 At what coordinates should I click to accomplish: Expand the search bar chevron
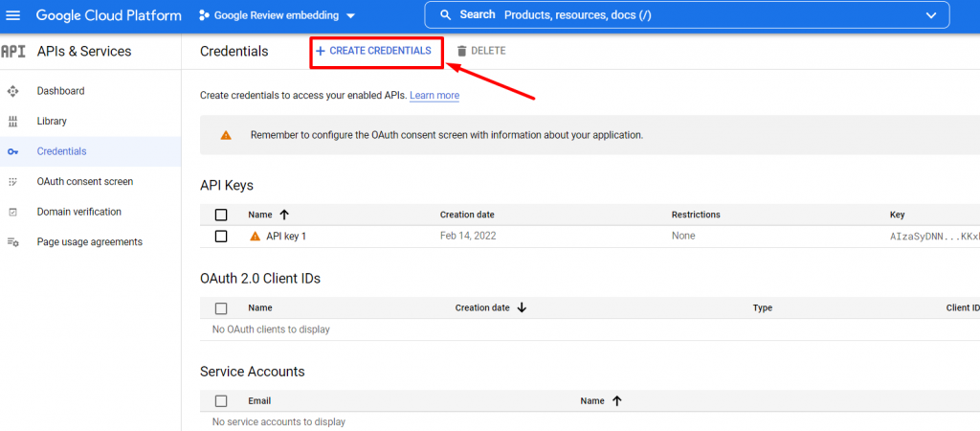tap(931, 15)
